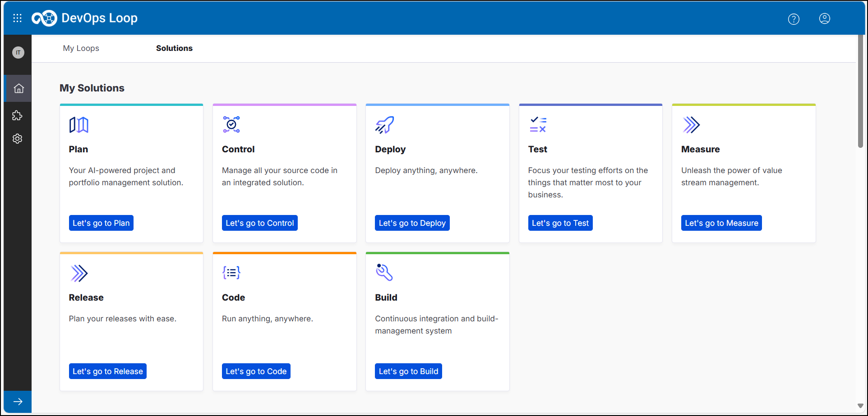Select the Solutions tab

click(x=174, y=48)
